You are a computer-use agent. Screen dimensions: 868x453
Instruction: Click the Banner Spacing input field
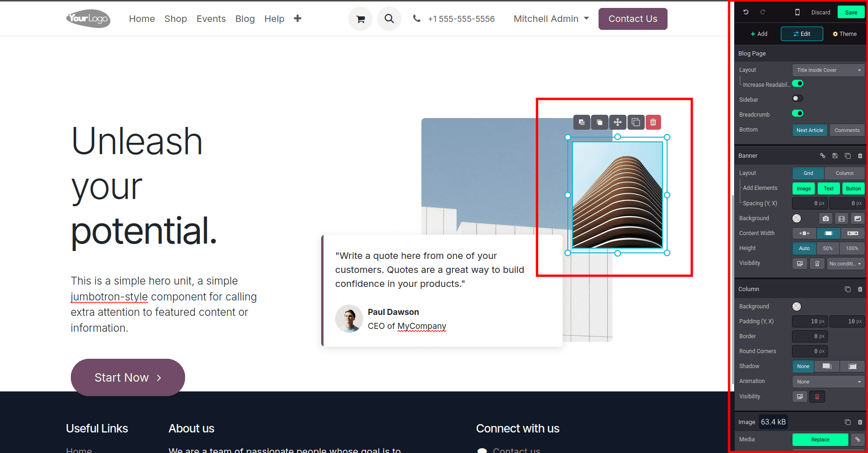pyautogui.click(x=810, y=203)
